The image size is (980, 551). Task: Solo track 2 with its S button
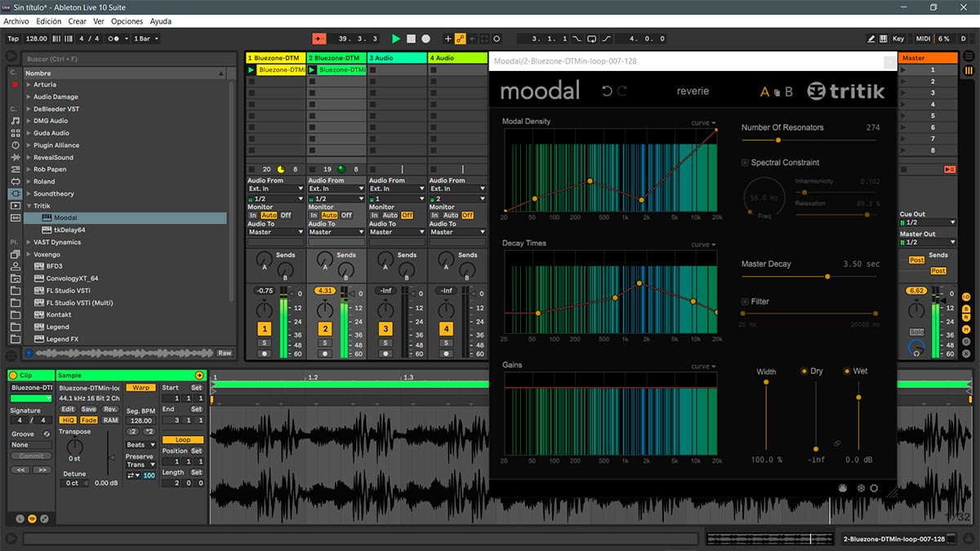pos(324,344)
